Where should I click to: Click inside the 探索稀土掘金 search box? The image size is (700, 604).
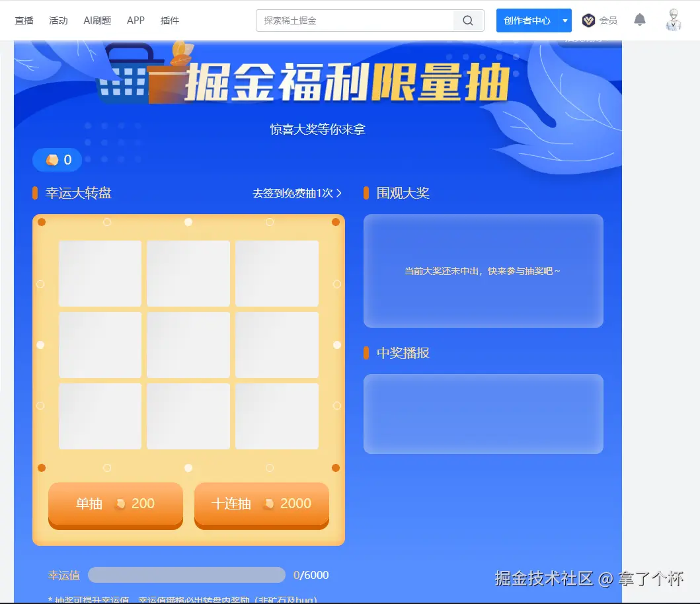tap(357, 20)
